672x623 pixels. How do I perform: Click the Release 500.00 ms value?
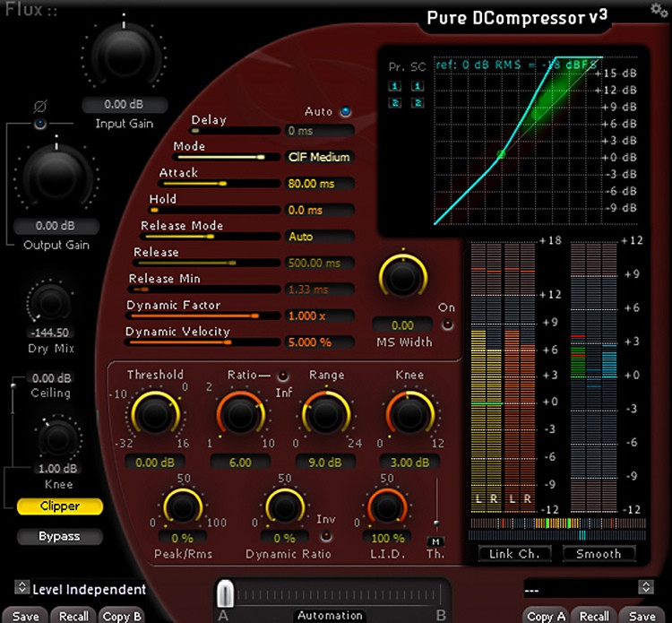pos(320,263)
